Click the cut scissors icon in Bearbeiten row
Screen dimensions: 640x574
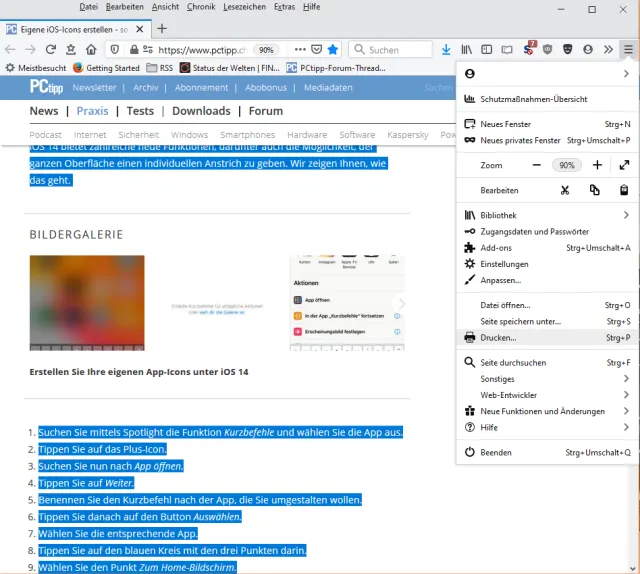[x=565, y=190]
